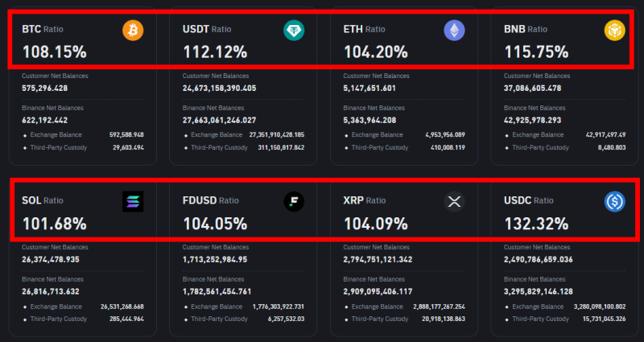Image resolution: width=644 pixels, height=342 pixels.
Task: Click the black FDUSD logo icon
Action: coord(294,202)
